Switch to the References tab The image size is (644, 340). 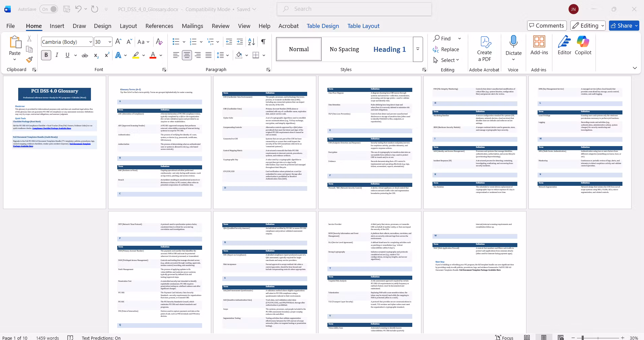coord(159,26)
